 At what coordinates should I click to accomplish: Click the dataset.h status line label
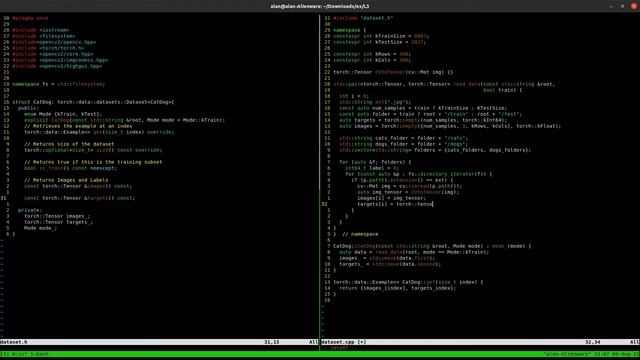[x=14, y=342]
